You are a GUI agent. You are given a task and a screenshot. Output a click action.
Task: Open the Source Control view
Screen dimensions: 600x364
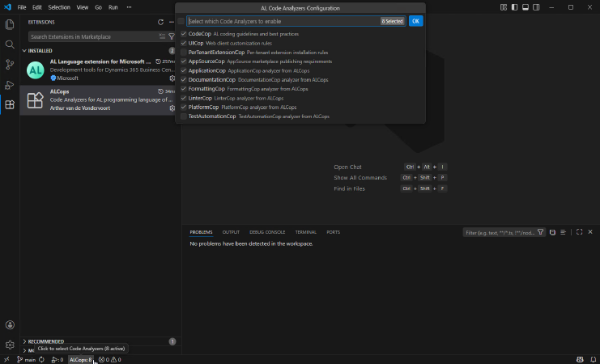coord(10,65)
